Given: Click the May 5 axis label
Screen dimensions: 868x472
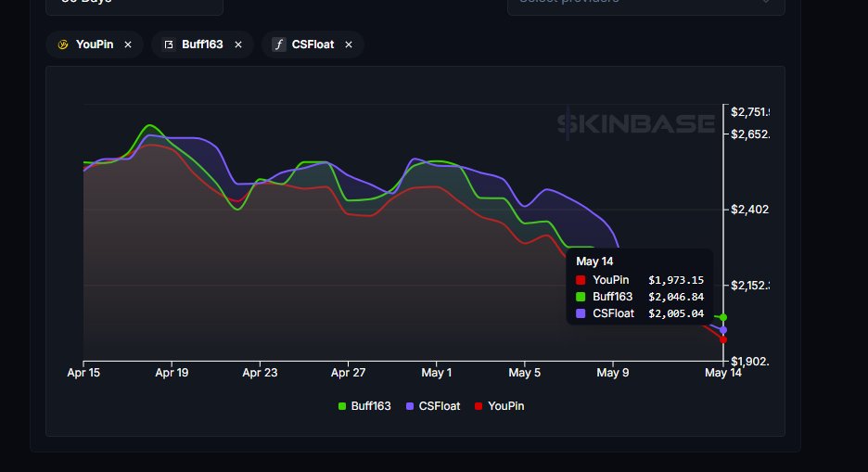Looking at the screenshot, I should click(x=524, y=373).
